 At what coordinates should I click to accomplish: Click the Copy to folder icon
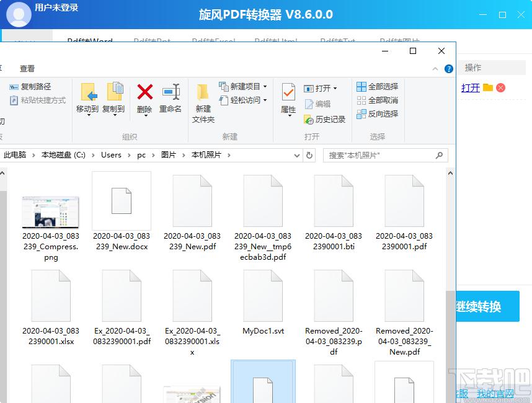[x=115, y=92]
